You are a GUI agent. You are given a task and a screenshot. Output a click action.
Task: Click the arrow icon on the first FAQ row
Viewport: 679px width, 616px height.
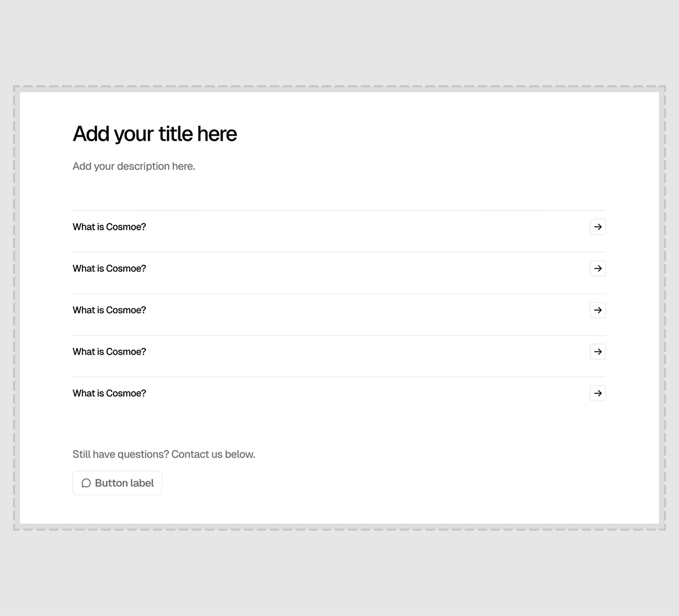click(x=598, y=227)
